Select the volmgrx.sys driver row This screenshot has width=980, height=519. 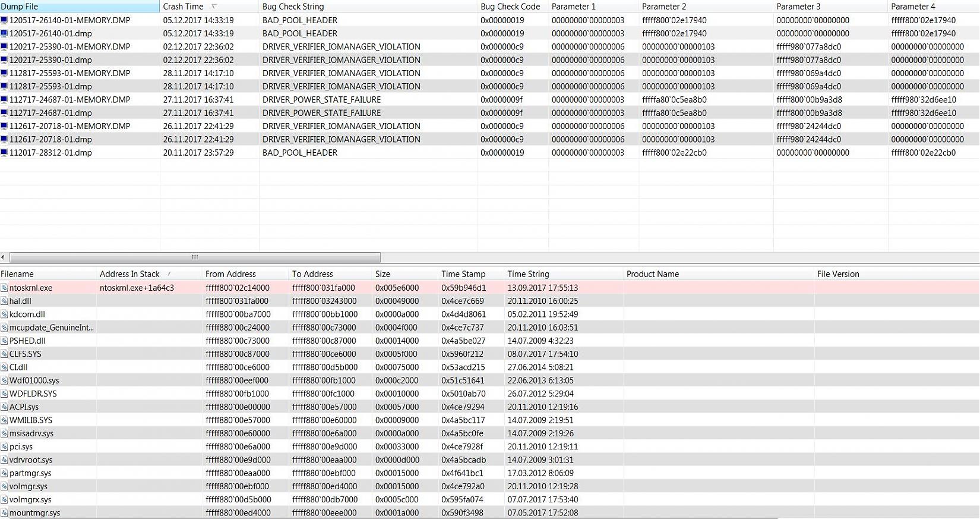pos(30,500)
